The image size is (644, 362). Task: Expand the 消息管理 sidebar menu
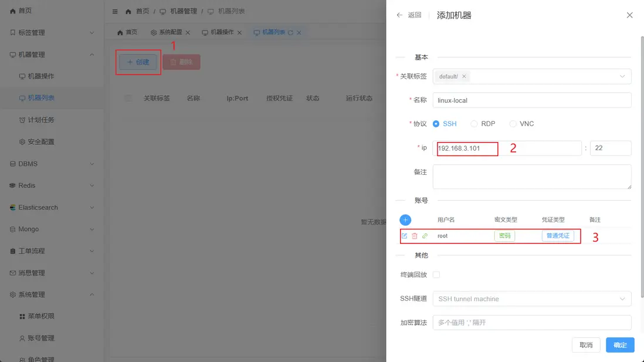click(52, 273)
